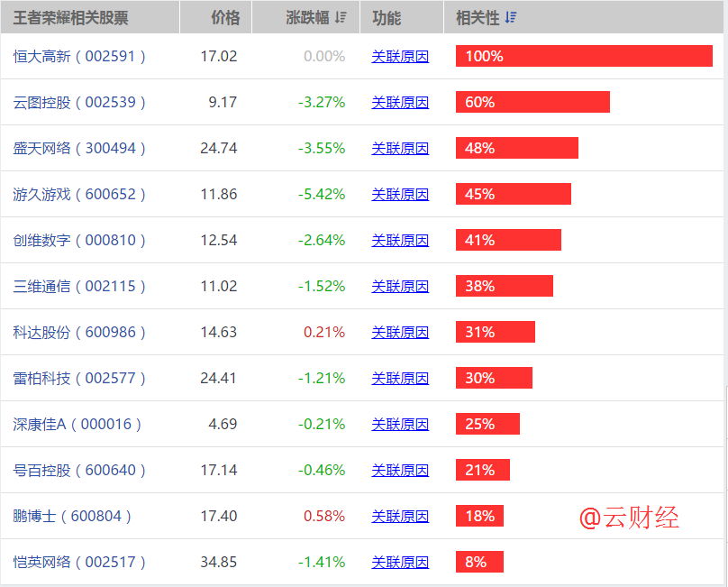View 关联原因 for 鹏博士
Viewport: 728px width, 587px height.
(x=400, y=515)
